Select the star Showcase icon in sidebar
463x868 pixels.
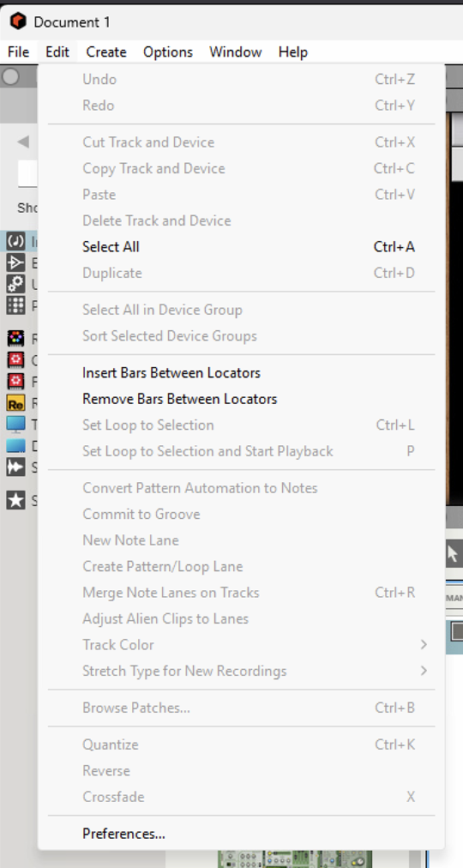[15, 500]
